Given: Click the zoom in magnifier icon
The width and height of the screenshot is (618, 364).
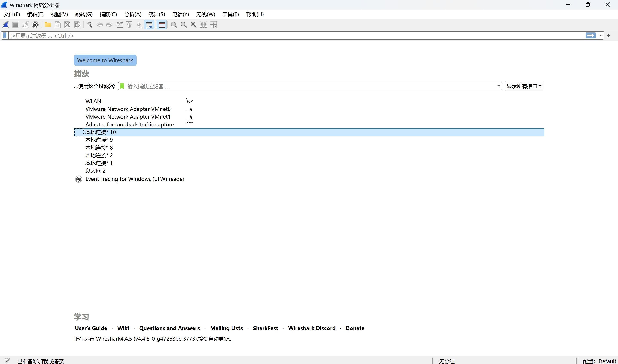Looking at the screenshot, I should click(x=174, y=25).
